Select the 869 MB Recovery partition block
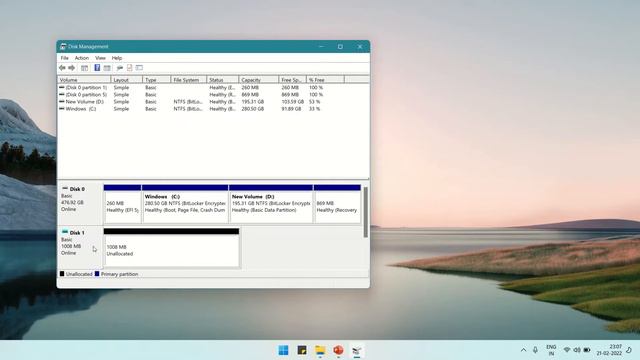Image resolution: width=640 pixels, height=360 pixels. pos(337,204)
